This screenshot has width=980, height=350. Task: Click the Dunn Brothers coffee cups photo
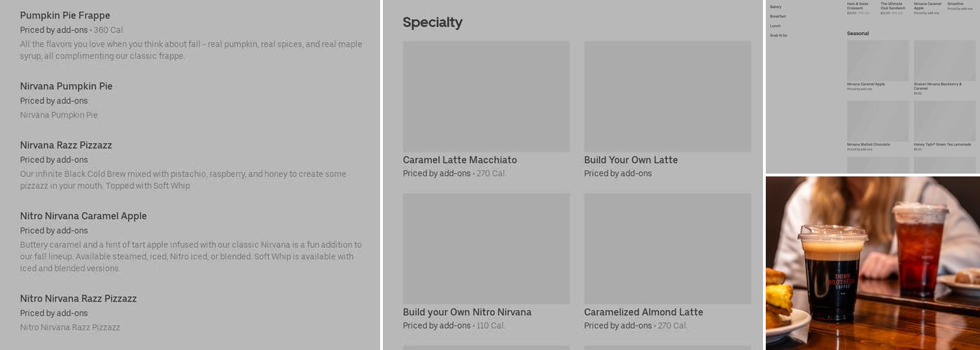pos(872,263)
